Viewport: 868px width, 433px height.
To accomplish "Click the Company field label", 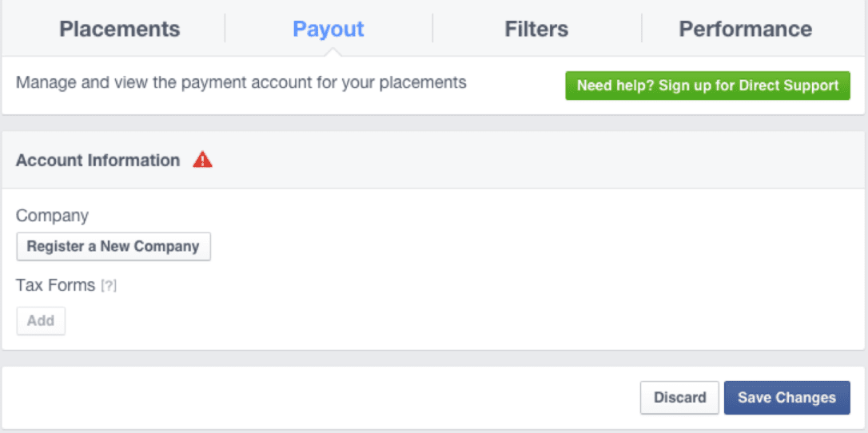I will click(52, 216).
